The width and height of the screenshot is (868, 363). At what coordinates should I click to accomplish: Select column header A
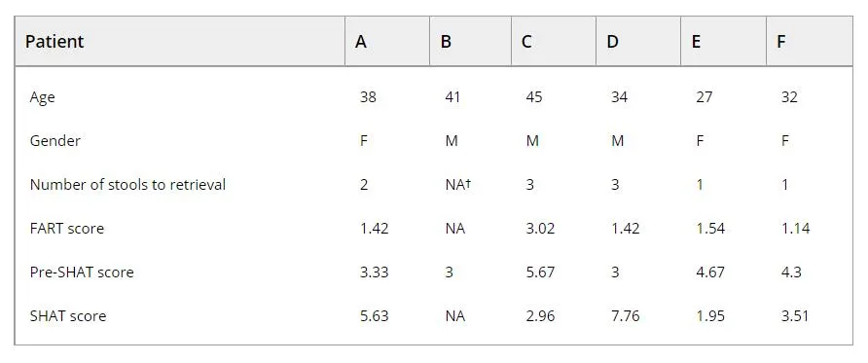(361, 42)
